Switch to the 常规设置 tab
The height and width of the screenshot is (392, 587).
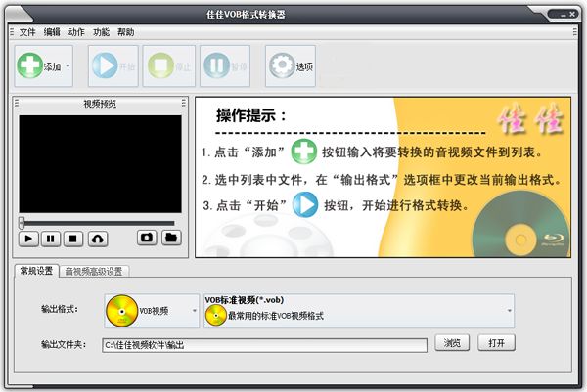coord(36,271)
